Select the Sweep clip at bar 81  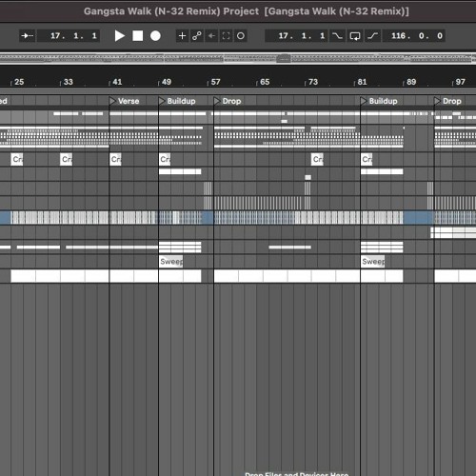coord(373,262)
